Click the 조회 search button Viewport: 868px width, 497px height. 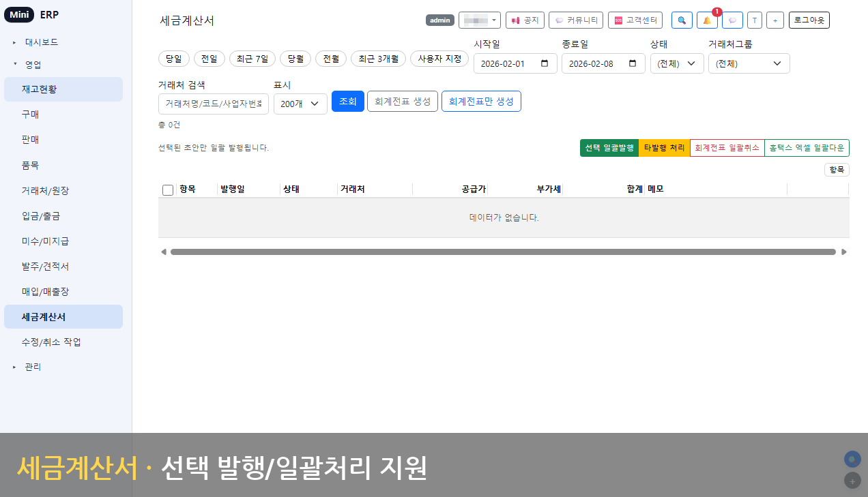point(348,101)
